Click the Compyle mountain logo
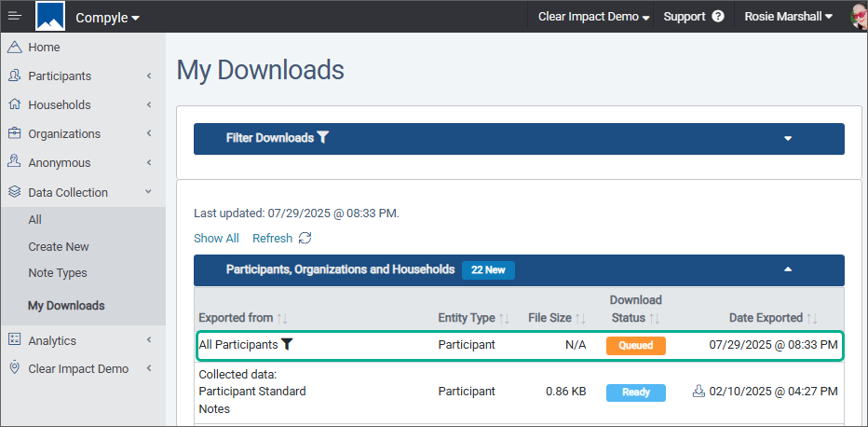 (50, 16)
